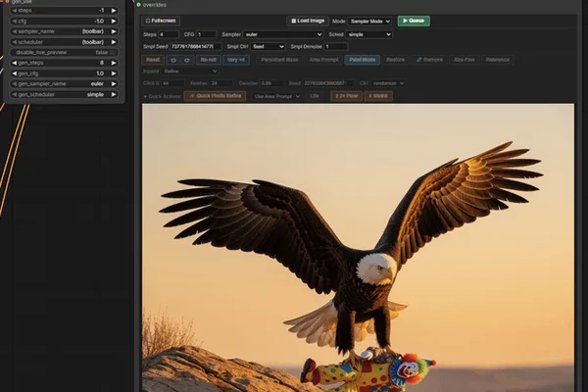Select next gen_sampler_name with right arrow
This screenshot has height=392, width=588.
click(x=114, y=84)
